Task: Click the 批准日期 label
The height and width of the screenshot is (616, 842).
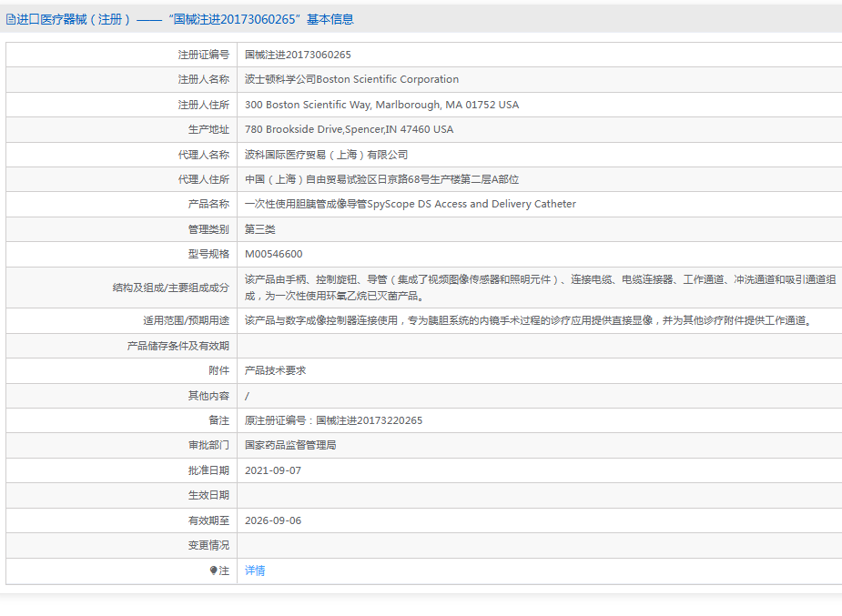Action: pyautogui.click(x=208, y=470)
